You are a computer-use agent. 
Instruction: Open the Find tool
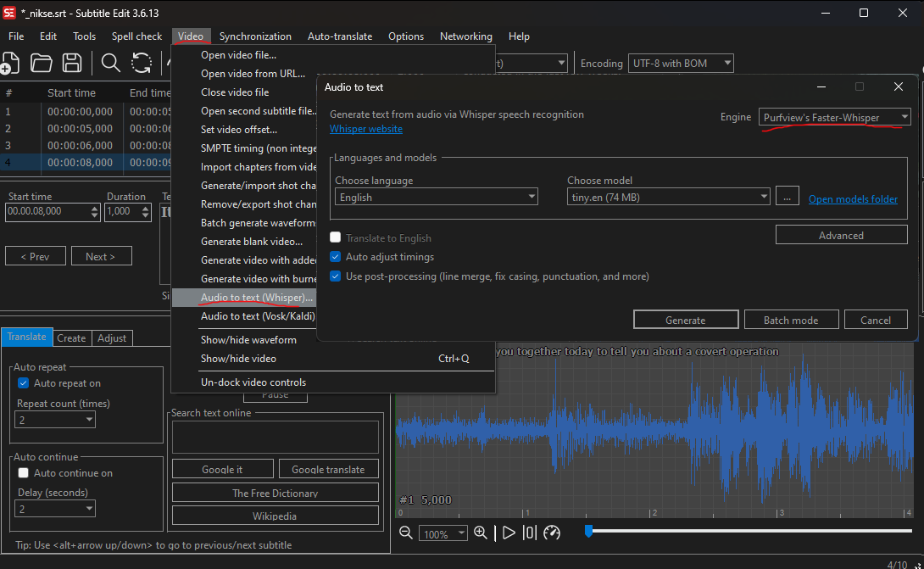point(110,63)
